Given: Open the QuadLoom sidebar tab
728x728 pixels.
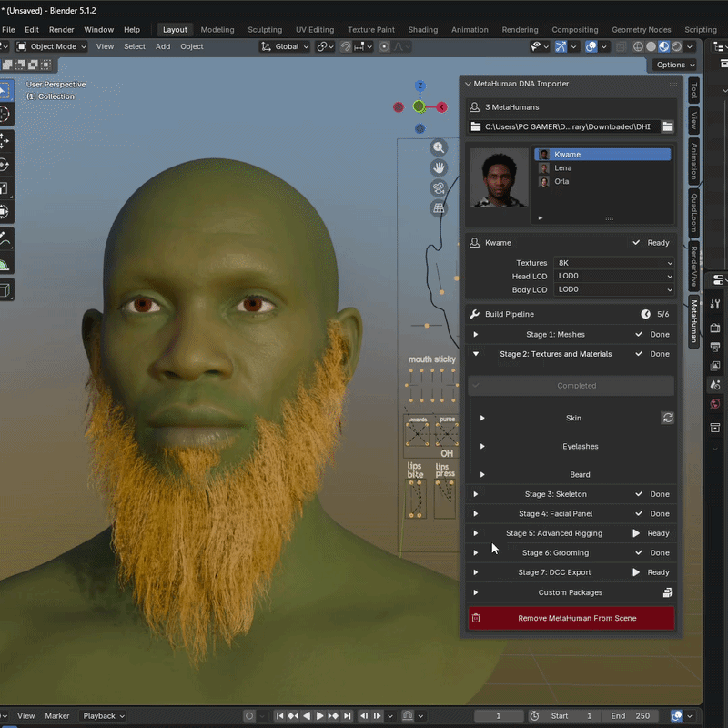Looking at the screenshot, I should pyautogui.click(x=693, y=213).
